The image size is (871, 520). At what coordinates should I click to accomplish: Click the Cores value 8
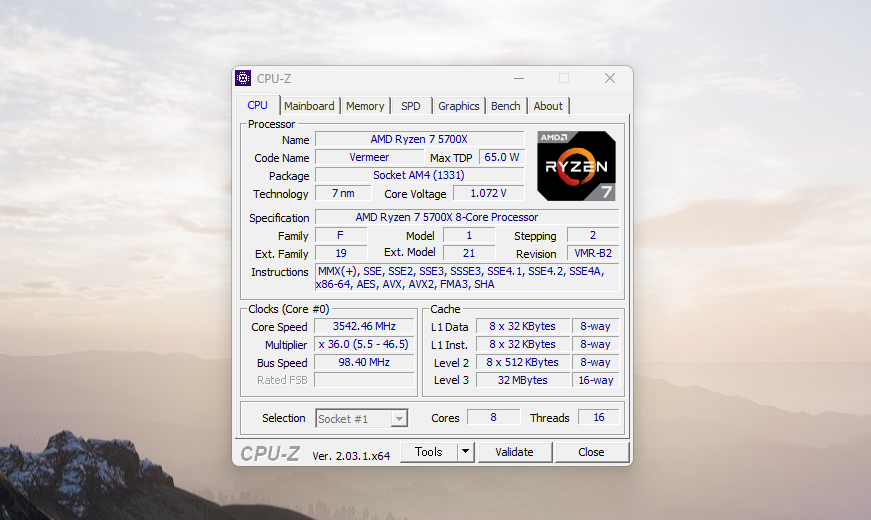point(493,417)
